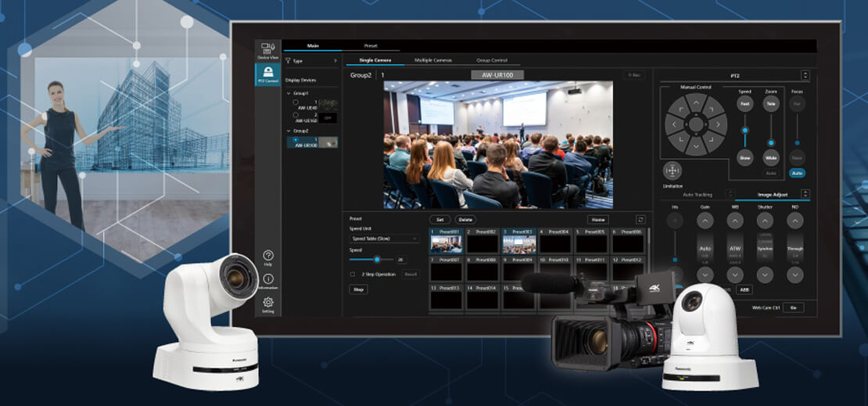868x406 pixels.
Task: Toggle the Zoom Auto button
Action: tap(770, 173)
